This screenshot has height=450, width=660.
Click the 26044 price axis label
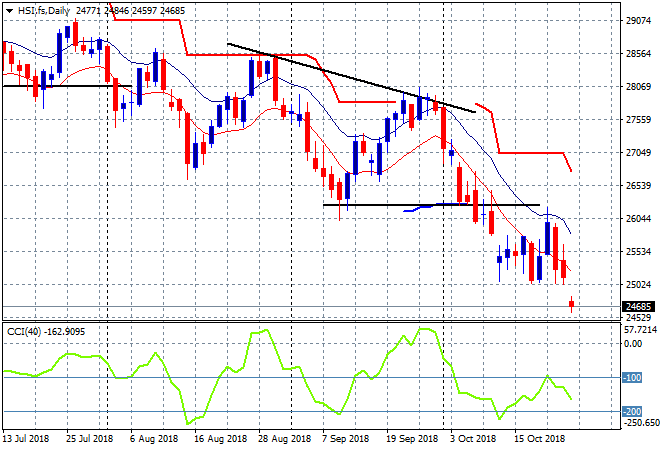[x=638, y=218]
